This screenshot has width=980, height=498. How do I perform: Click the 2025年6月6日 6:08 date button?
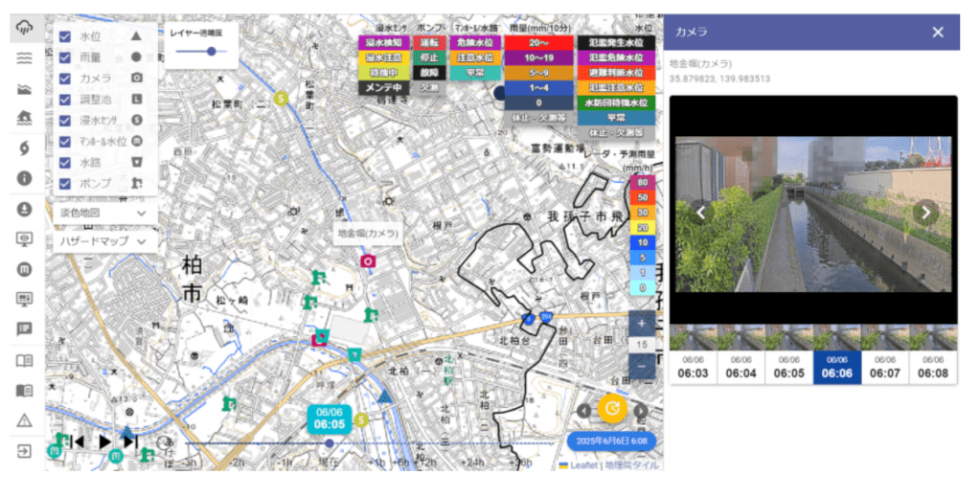[612, 441]
